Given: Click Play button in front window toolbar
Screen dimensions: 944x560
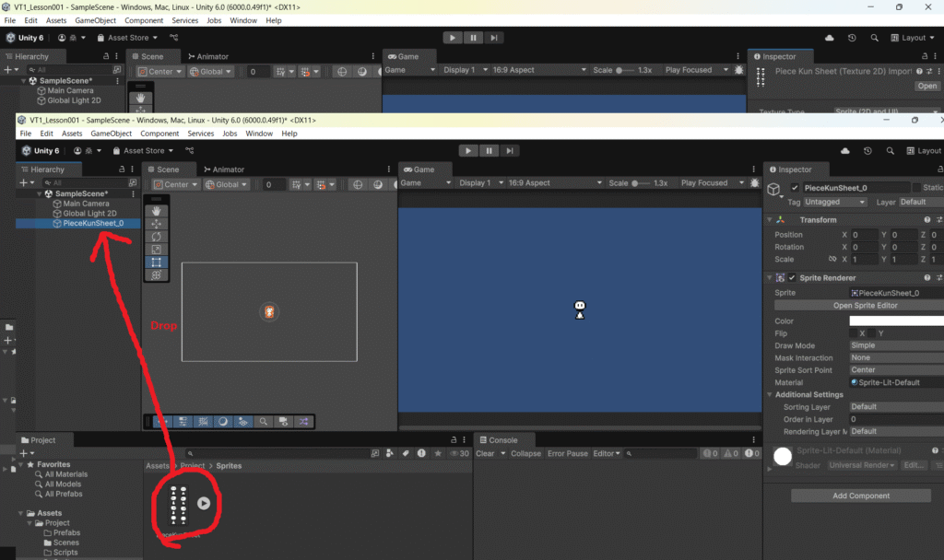Looking at the screenshot, I should pos(467,150).
